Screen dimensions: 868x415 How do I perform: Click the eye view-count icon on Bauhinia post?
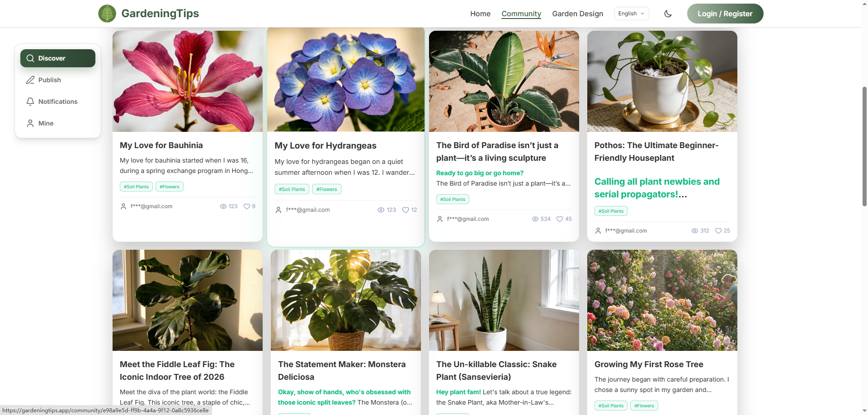(223, 206)
